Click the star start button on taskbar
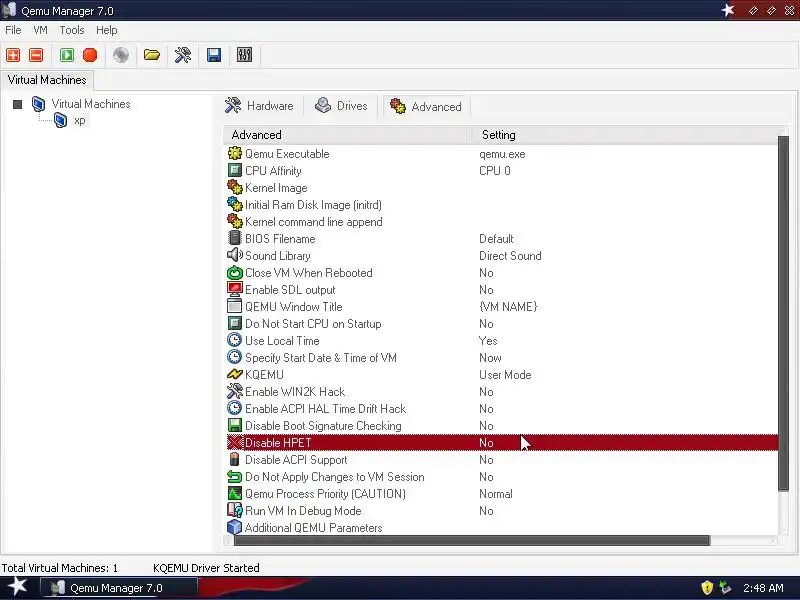 coord(17,587)
